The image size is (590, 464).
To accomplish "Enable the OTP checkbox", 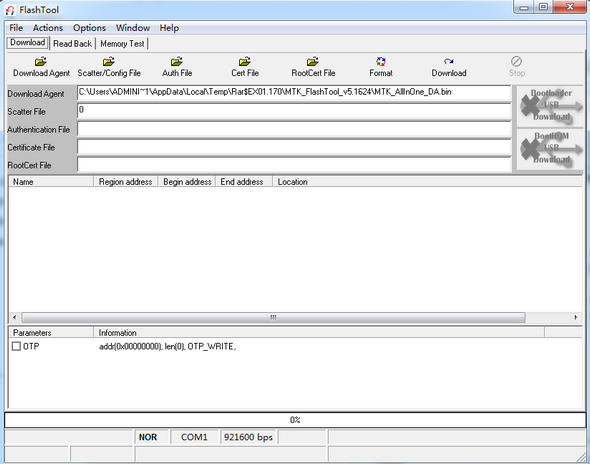I will coord(16,346).
